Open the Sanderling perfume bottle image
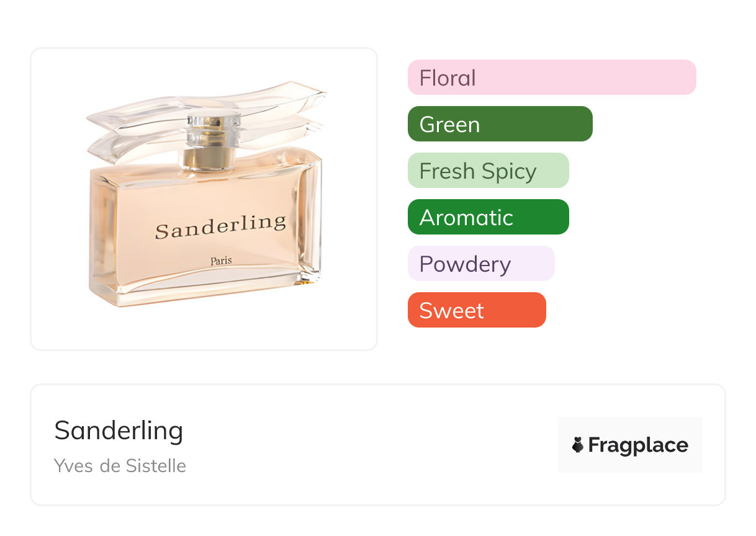Screen dimensions: 756x536 click(205, 199)
